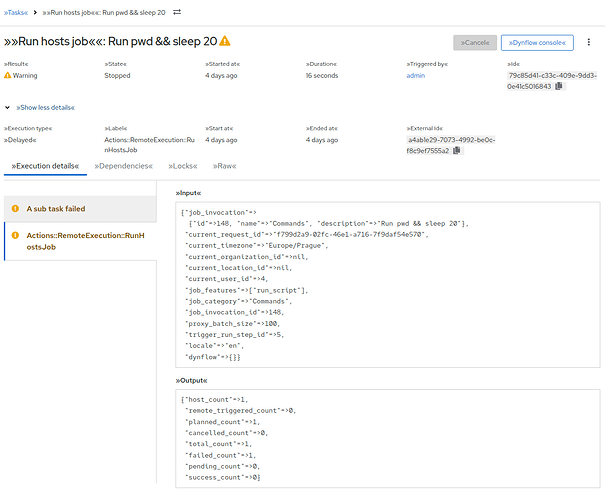Collapse details with the chevron arrow
The image size is (605, 500).
(7, 107)
